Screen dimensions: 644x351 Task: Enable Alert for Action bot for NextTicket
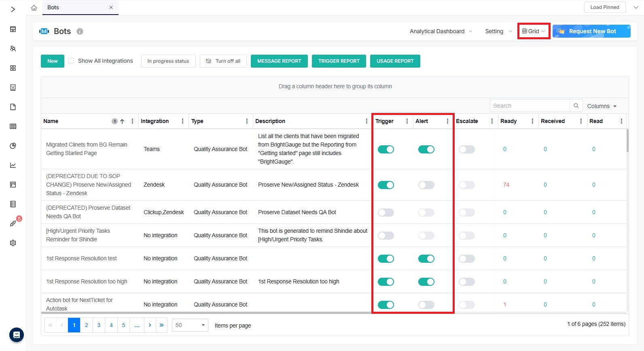point(426,305)
